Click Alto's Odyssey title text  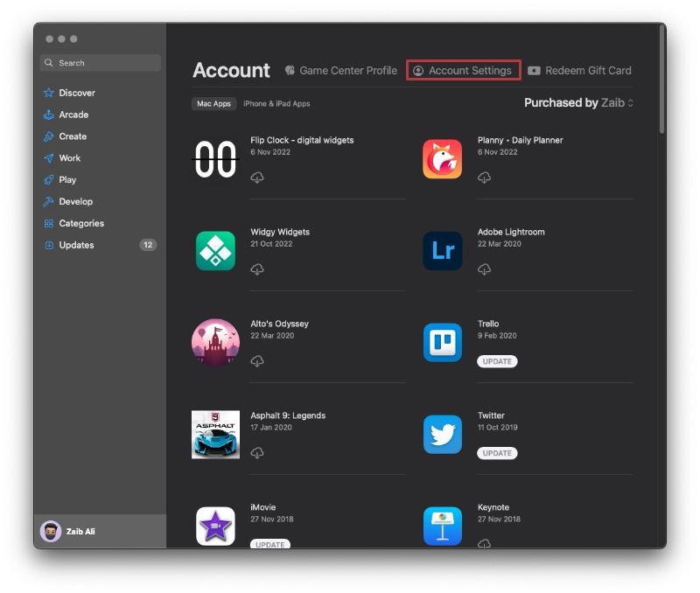[279, 324]
